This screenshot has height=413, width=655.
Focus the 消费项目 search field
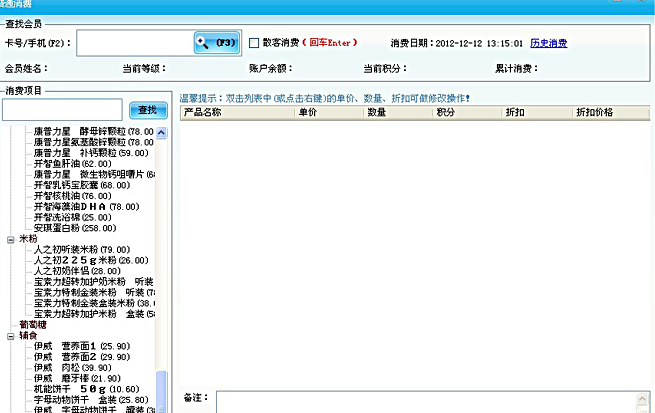(62, 110)
